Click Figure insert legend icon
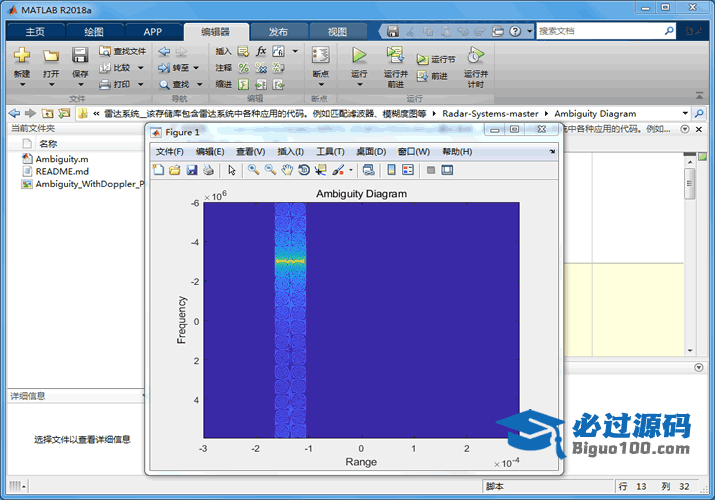The image size is (715, 500). click(408, 170)
